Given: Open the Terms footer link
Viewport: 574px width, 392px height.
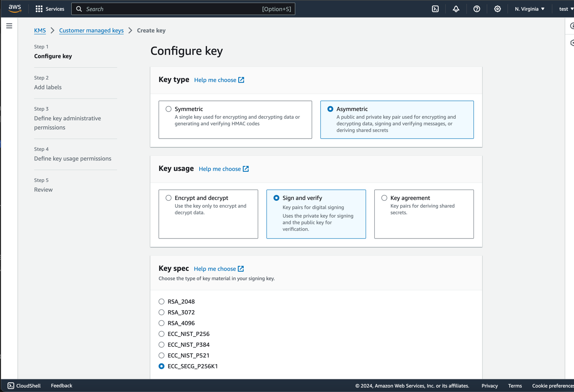Looking at the screenshot, I should point(515,386).
